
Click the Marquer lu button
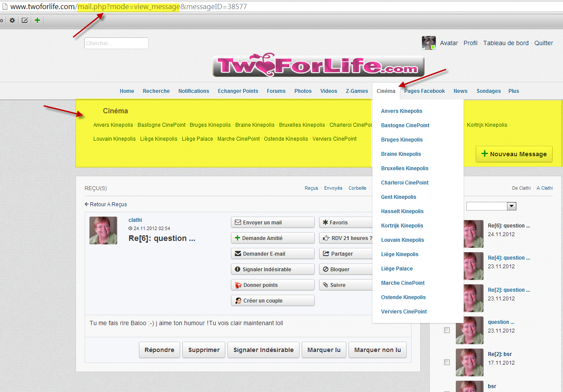tap(324, 350)
